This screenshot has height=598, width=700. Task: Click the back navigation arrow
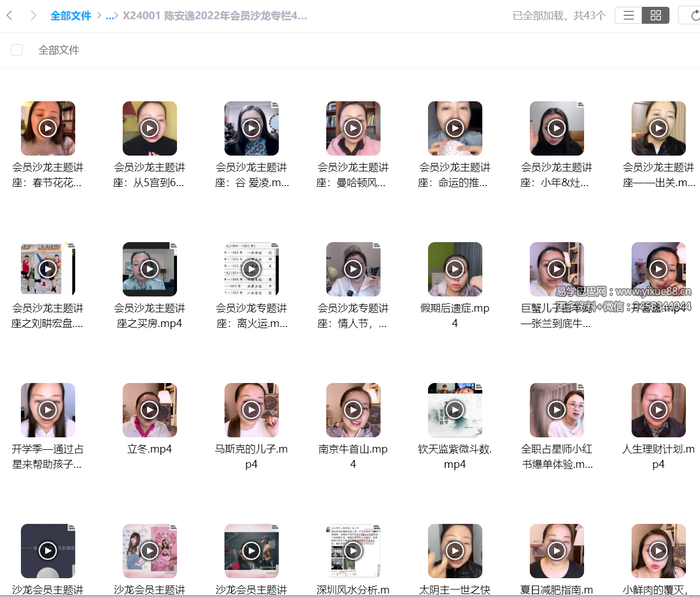[x=9, y=15]
